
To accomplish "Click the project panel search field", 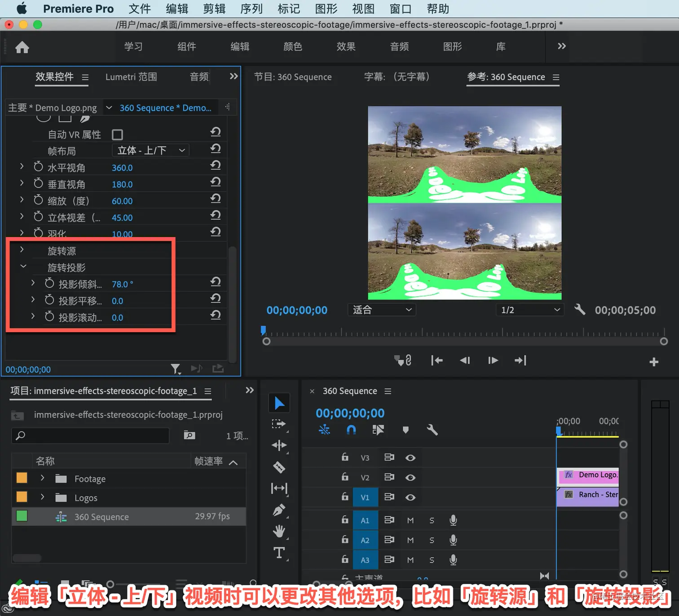I will (90, 435).
